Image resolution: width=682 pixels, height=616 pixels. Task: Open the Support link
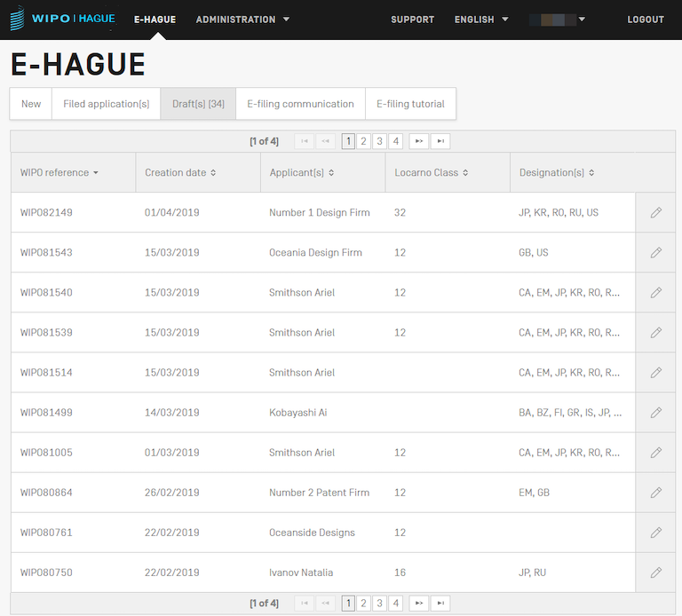point(412,20)
